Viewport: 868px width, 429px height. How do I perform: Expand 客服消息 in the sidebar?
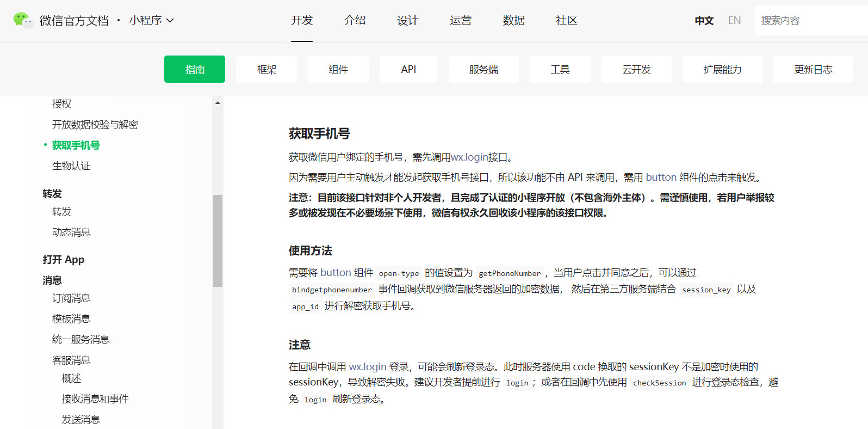coord(71,360)
